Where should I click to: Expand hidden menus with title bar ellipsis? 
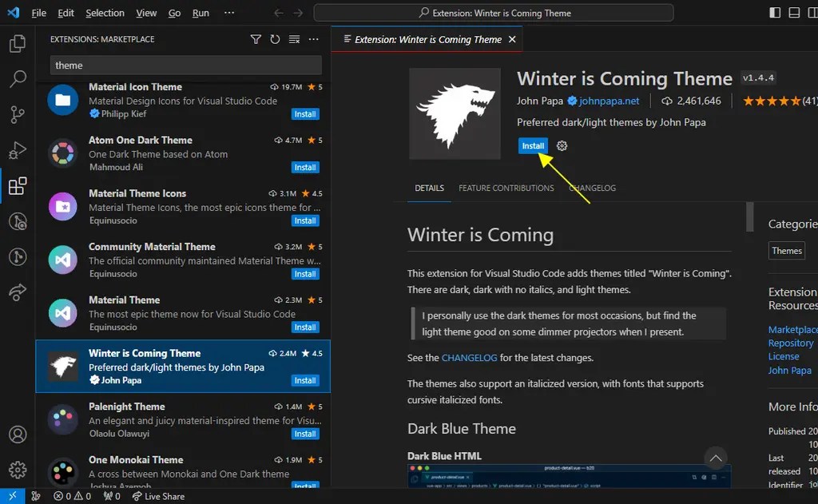(229, 13)
